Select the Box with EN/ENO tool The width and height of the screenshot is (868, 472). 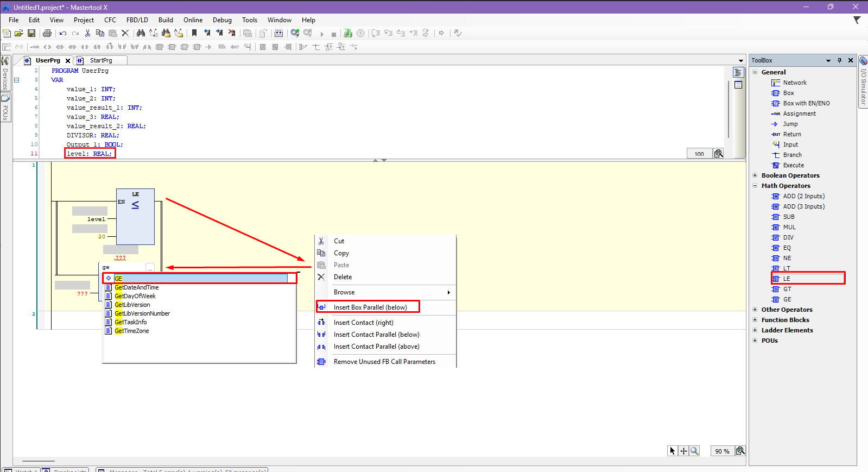point(806,103)
